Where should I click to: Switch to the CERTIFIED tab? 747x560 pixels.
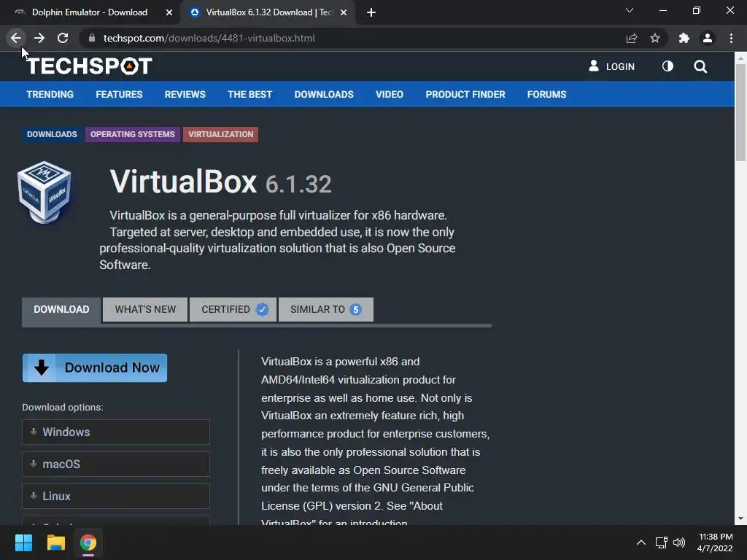(x=233, y=309)
